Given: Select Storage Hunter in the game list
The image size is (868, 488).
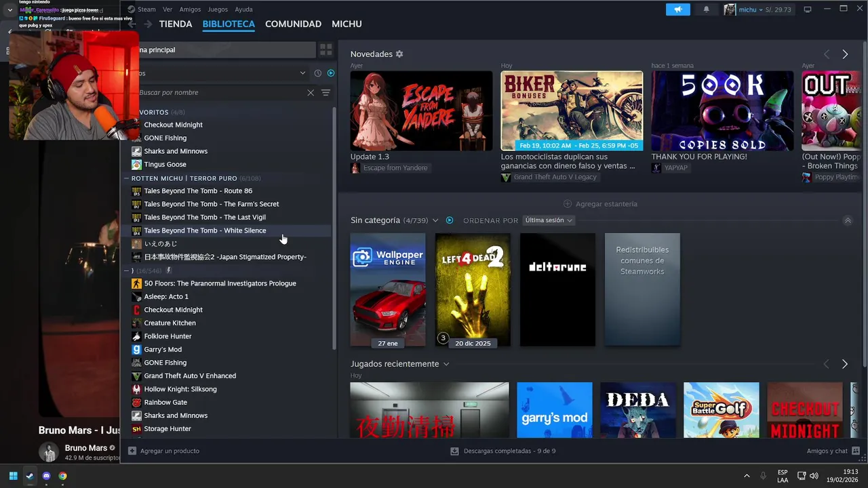Looking at the screenshot, I should coord(167,429).
